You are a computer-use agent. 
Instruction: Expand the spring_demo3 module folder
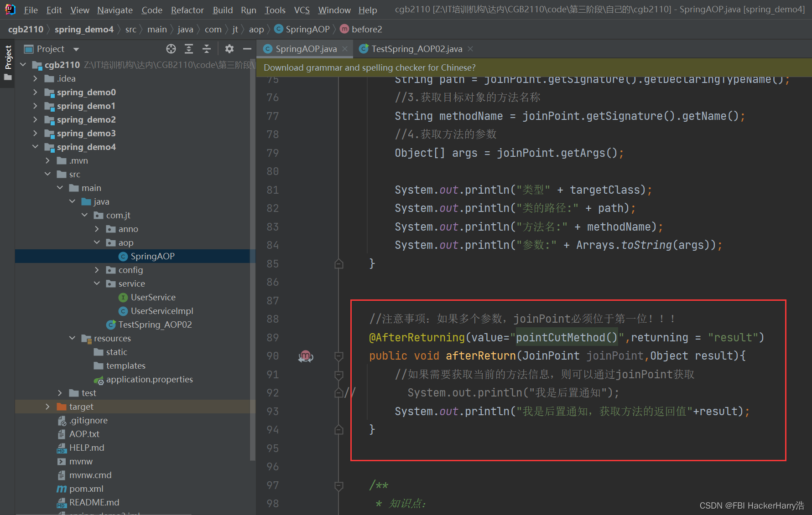36,133
